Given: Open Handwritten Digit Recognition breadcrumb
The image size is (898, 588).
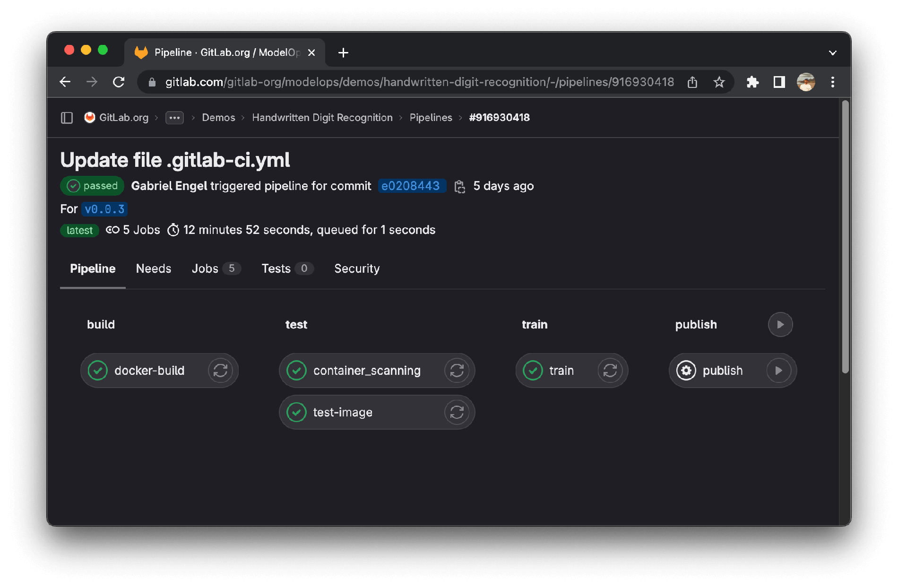Looking at the screenshot, I should (322, 118).
